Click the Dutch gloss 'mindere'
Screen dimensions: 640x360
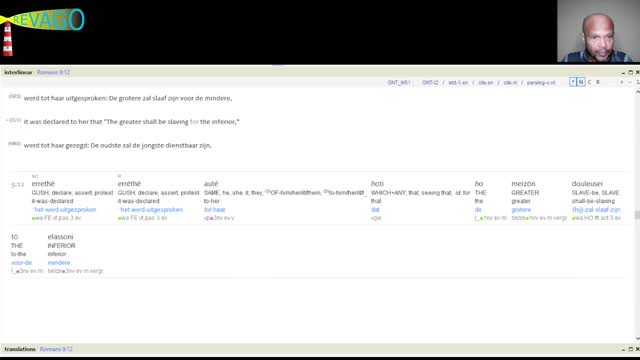[59, 262]
